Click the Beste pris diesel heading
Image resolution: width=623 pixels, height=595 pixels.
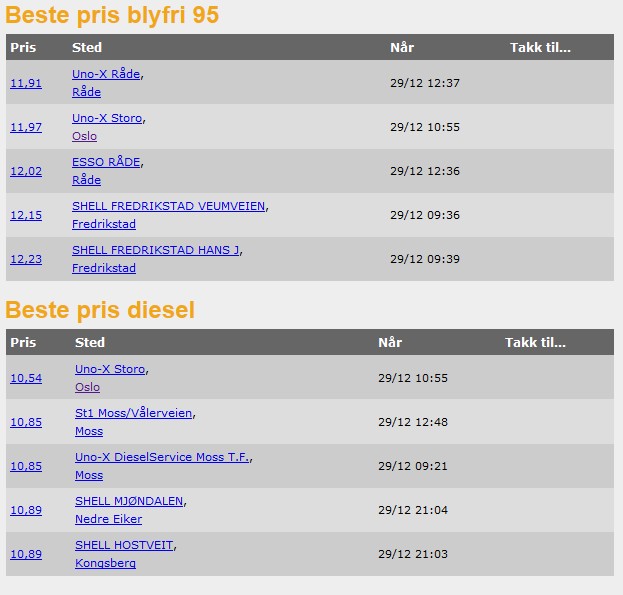tap(100, 310)
